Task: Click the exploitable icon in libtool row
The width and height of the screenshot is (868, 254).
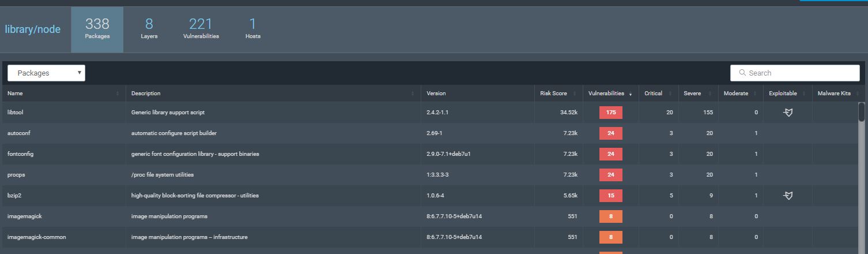Action: 788,113
